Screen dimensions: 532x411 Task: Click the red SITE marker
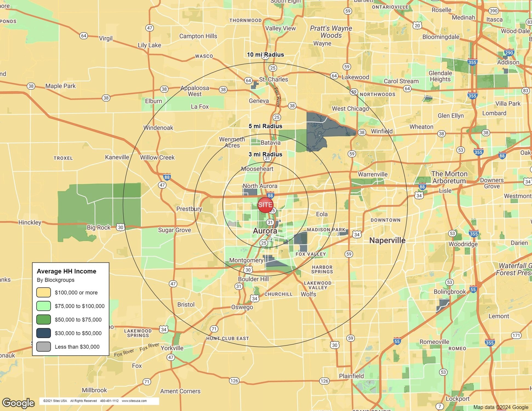tap(265, 205)
